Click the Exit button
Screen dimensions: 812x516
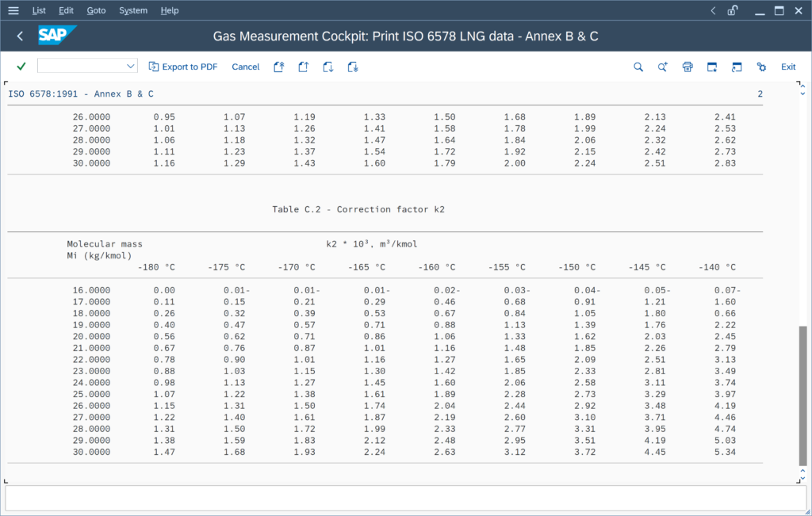[x=788, y=67]
